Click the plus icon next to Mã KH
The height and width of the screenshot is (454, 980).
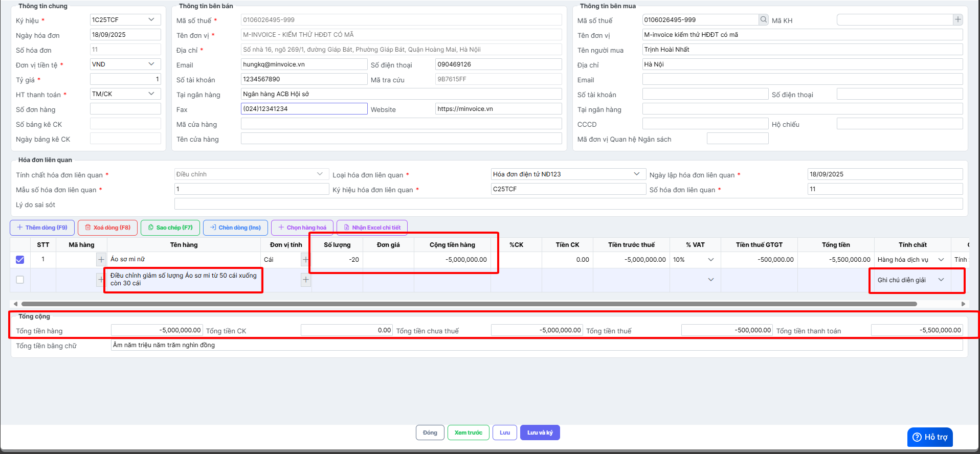pyautogui.click(x=957, y=20)
